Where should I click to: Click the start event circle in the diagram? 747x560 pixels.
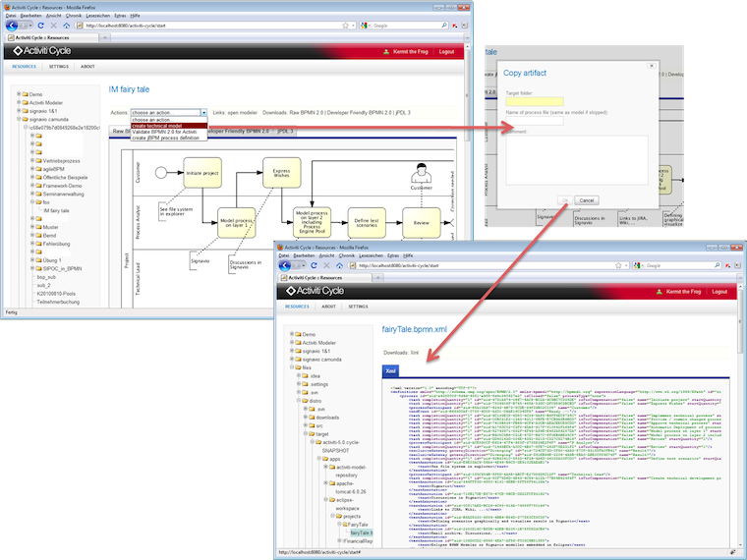coord(161,172)
